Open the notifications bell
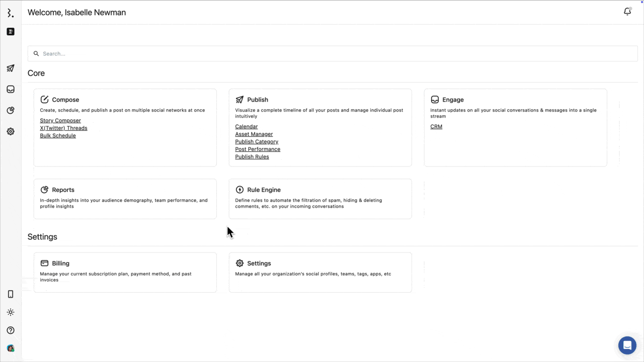The image size is (644, 362). (x=627, y=12)
